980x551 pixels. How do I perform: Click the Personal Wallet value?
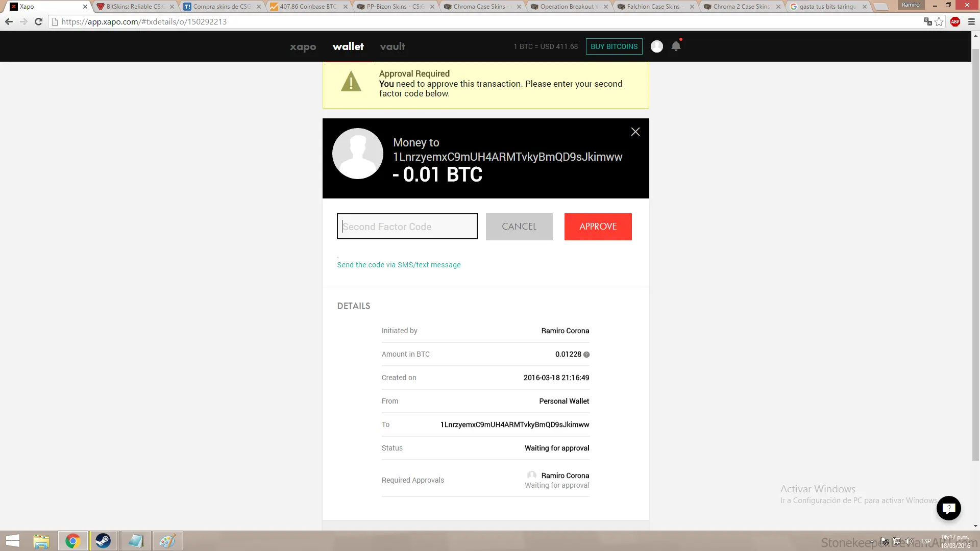point(564,402)
